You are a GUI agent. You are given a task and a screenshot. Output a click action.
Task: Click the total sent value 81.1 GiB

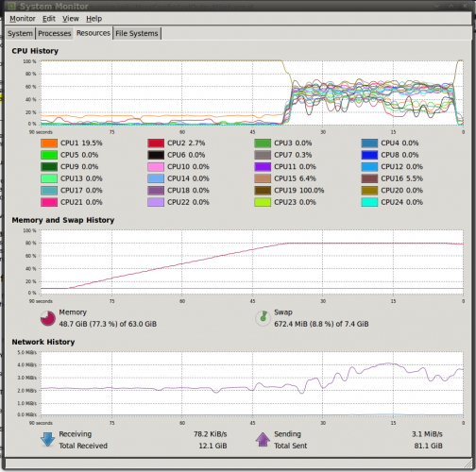point(428,446)
